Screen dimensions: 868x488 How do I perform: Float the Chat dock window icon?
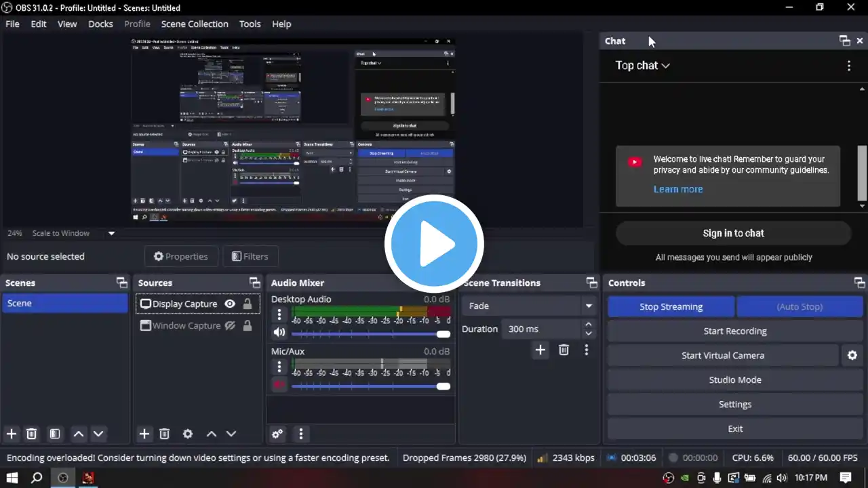click(x=844, y=41)
